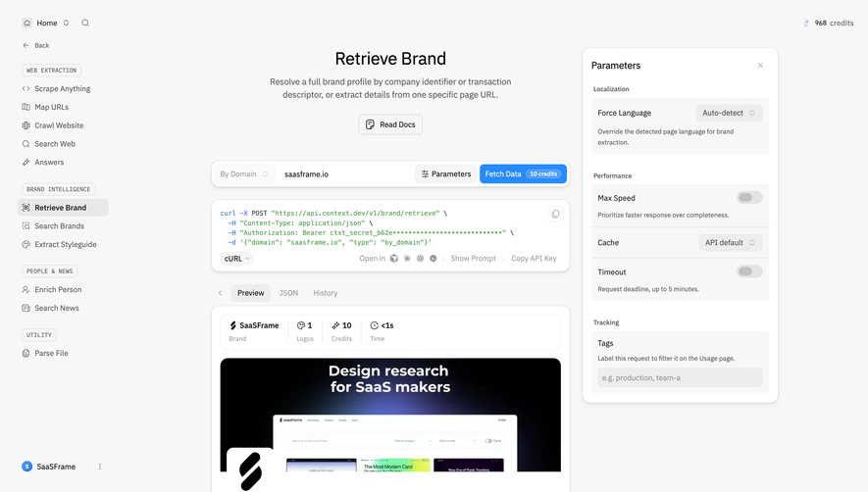Copy the cURL snippet with the copy icon
The height and width of the screenshot is (492, 868).
point(555,215)
